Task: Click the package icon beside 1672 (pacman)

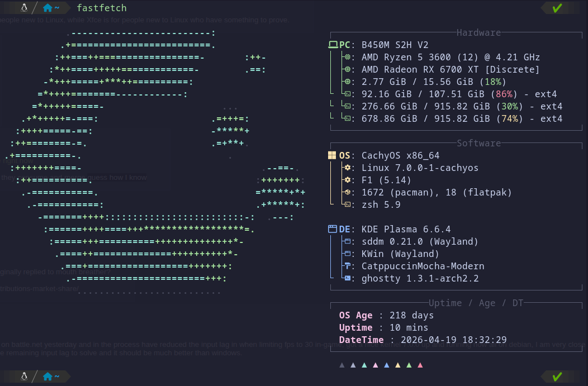Action: pos(348,192)
